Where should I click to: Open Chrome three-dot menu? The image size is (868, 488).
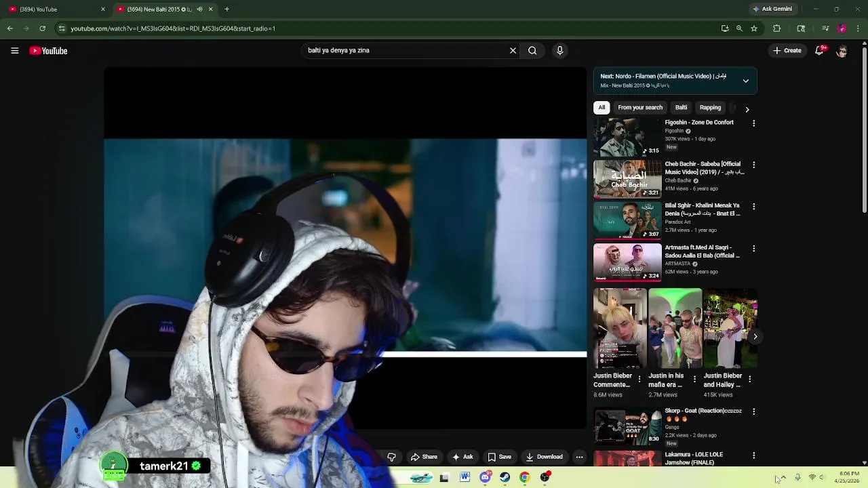pyautogui.click(x=858, y=28)
